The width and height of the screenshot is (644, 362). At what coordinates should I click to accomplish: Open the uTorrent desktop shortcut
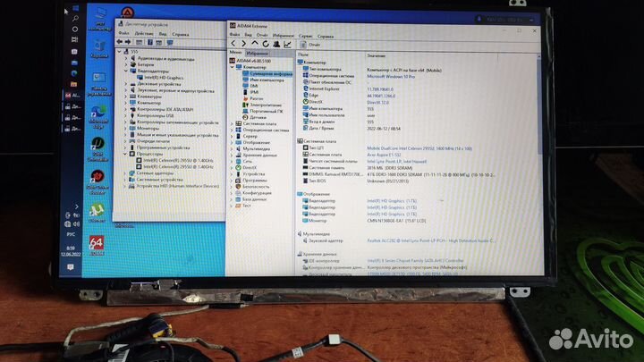click(97, 213)
